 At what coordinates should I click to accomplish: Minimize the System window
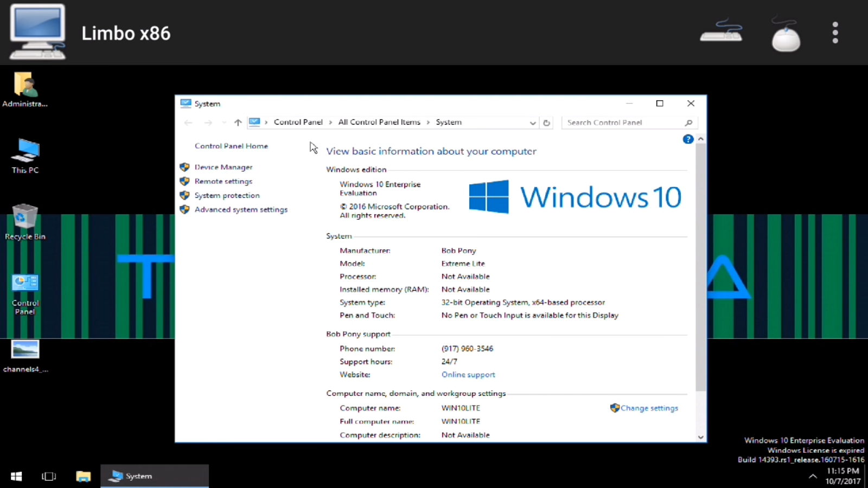click(629, 103)
